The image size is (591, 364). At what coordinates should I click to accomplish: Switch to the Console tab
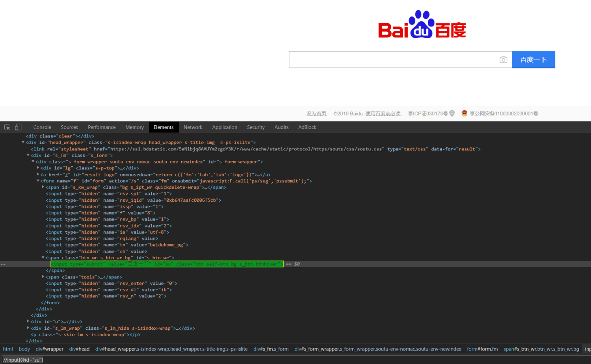(x=42, y=127)
